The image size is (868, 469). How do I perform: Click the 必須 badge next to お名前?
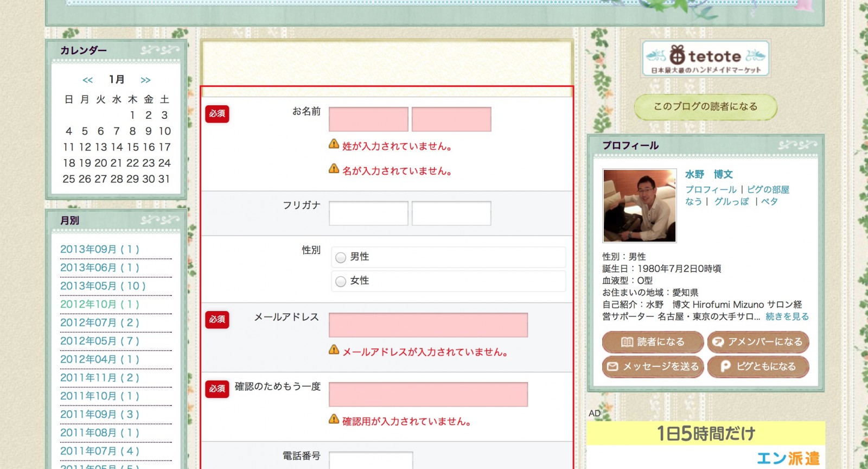(217, 114)
